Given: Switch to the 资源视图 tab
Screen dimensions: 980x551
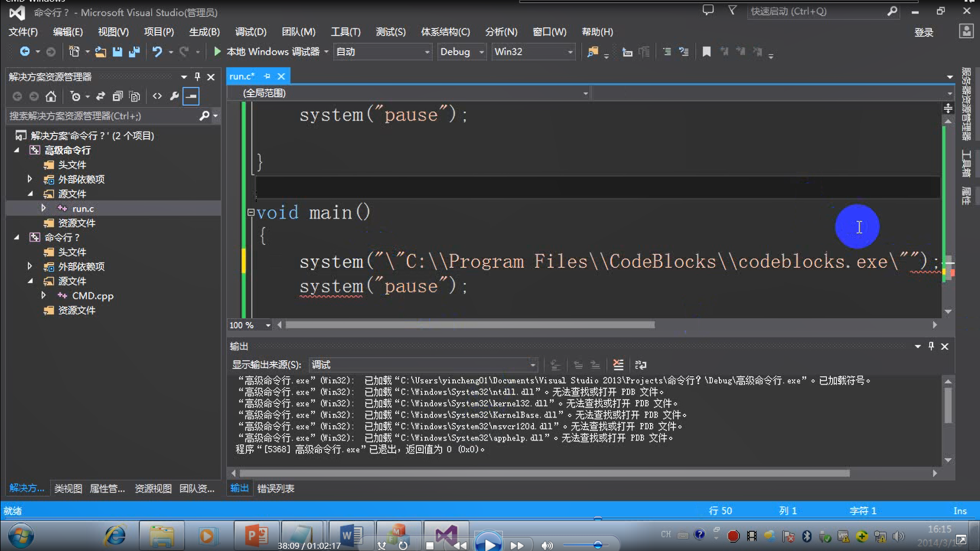Looking at the screenshot, I should coord(153,489).
